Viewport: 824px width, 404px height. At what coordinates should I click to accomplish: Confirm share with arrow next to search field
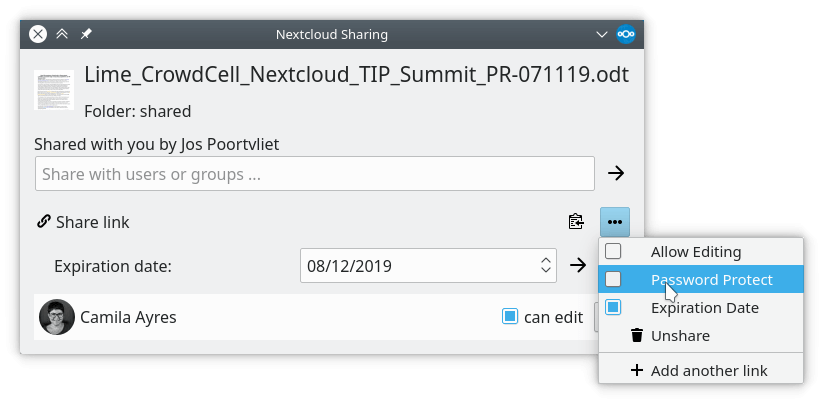tap(616, 173)
